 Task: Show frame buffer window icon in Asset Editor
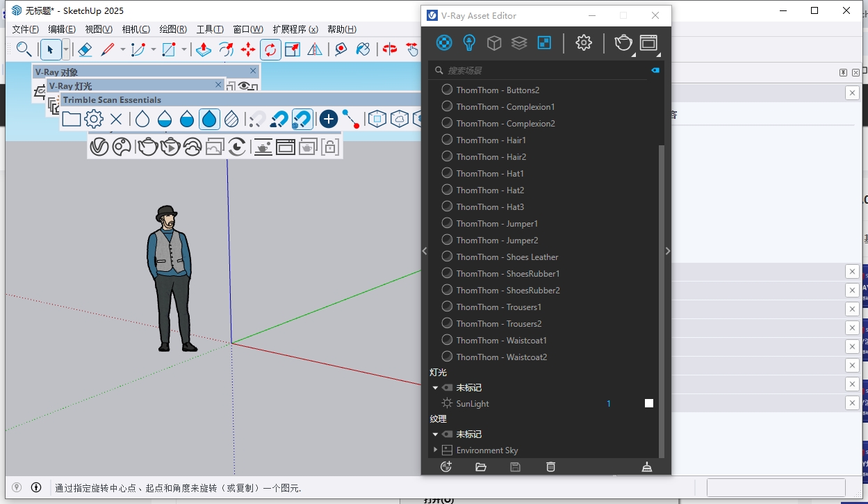coord(648,43)
